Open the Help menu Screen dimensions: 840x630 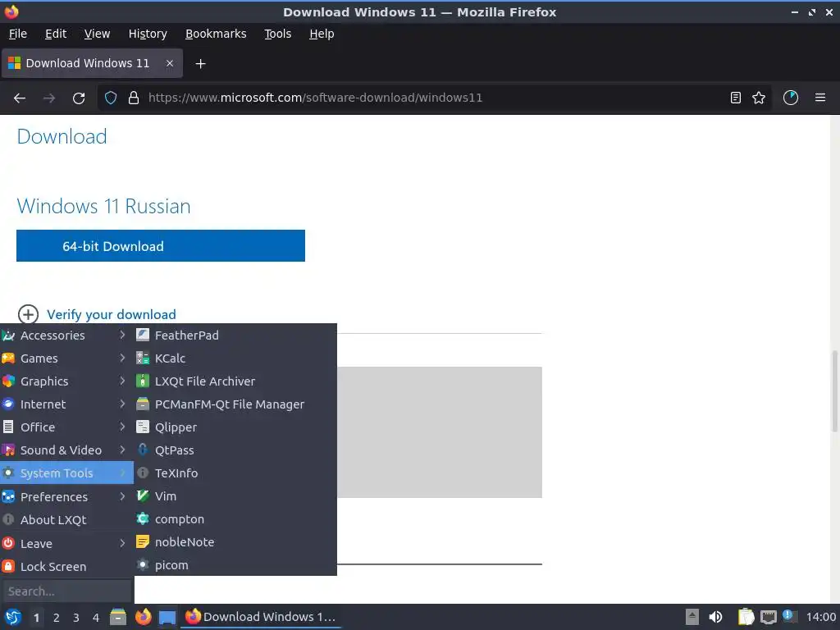(322, 34)
